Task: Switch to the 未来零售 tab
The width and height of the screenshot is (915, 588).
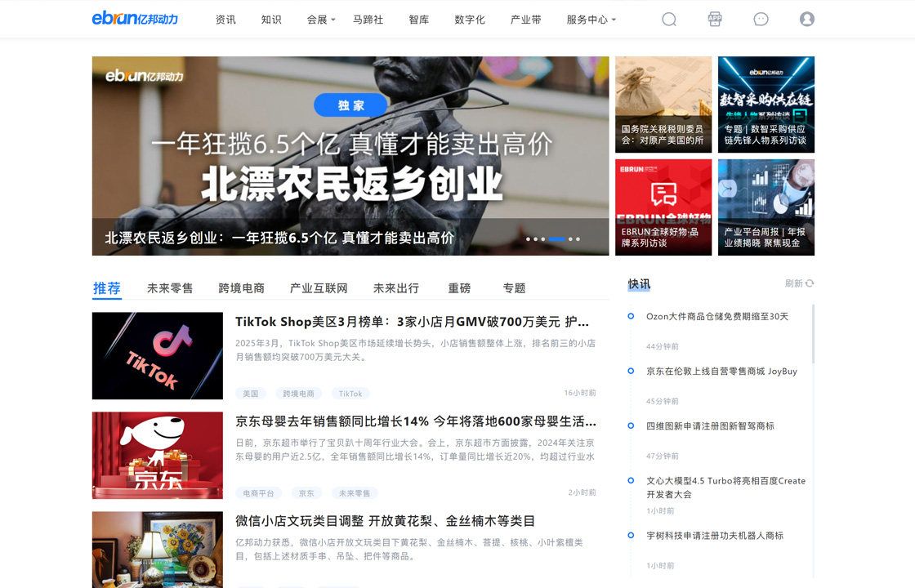Action: [x=170, y=288]
